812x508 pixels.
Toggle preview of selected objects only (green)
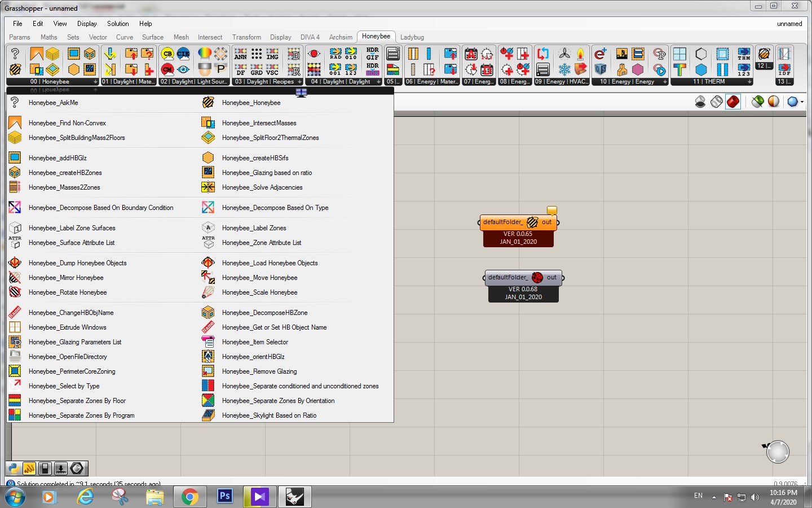(757, 102)
